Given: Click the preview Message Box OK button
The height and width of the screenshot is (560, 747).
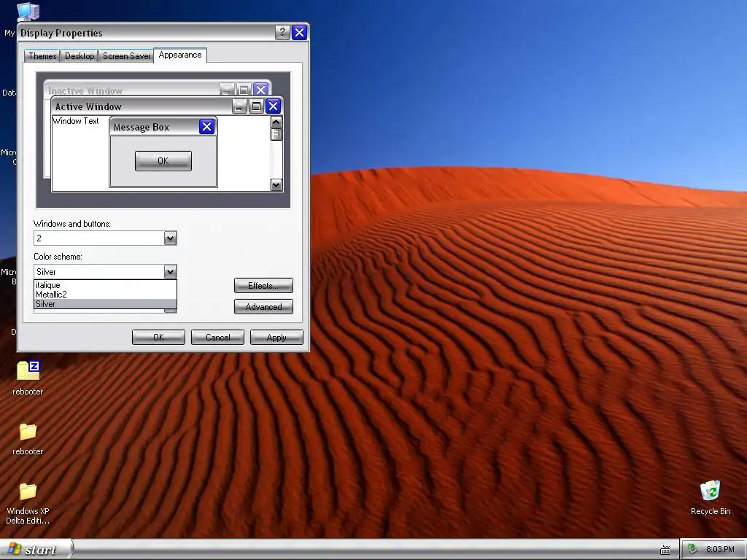Looking at the screenshot, I should [x=163, y=161].
